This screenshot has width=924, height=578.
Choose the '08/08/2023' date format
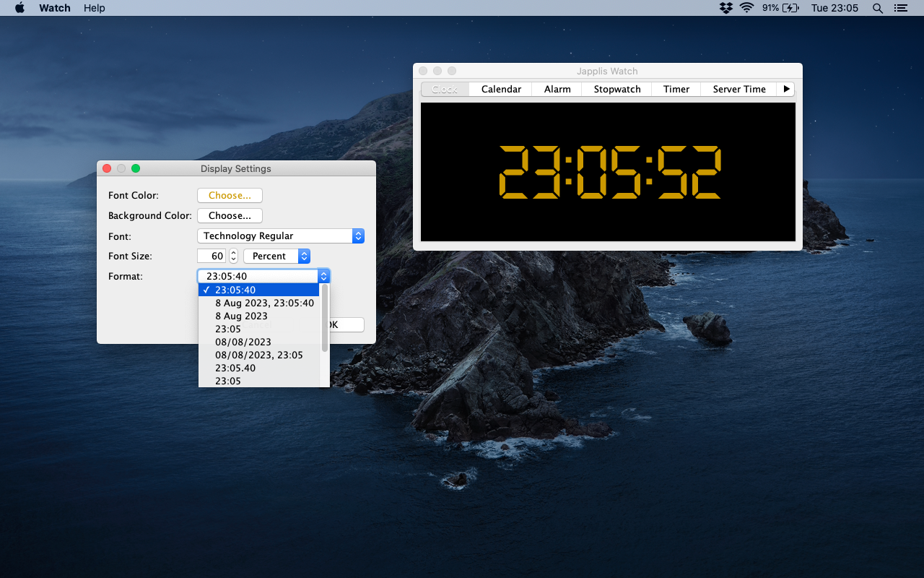click(243, 342)
